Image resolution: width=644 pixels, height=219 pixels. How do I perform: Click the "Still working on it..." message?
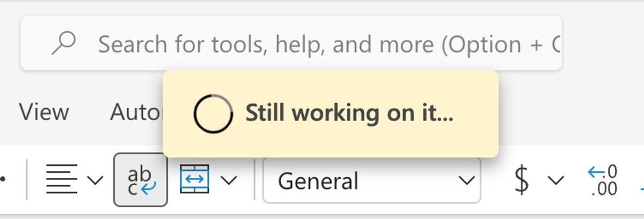click(x=349, y=114)
